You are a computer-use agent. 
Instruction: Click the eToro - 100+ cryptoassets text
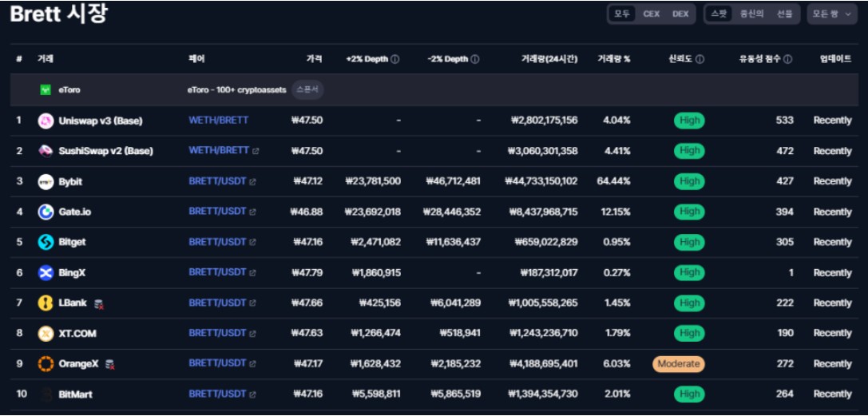(x=237, y=89)
